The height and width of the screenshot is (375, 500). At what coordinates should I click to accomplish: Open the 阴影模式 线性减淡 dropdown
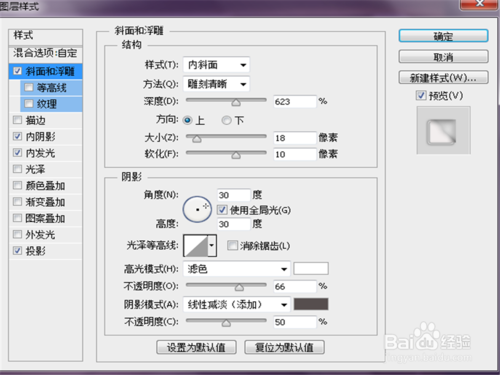point(236,304)
